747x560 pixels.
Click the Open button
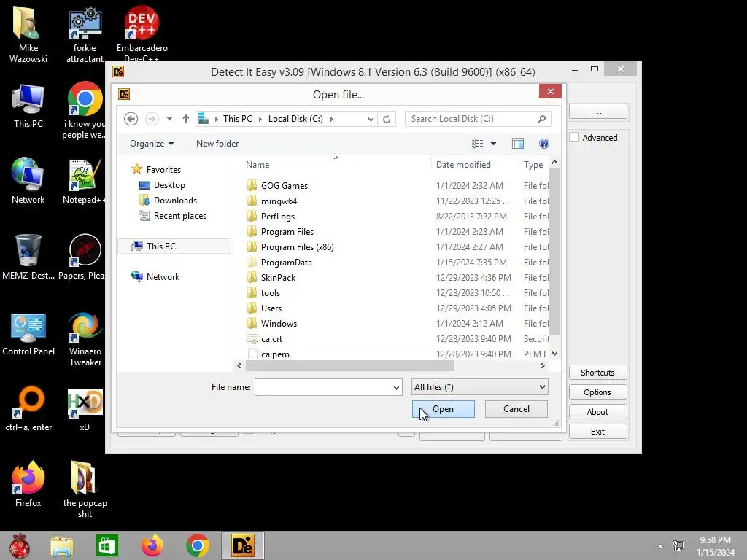point(443,409)
